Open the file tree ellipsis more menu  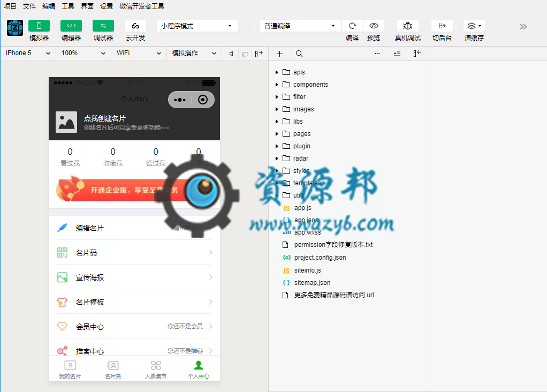(x=377, y=54)
